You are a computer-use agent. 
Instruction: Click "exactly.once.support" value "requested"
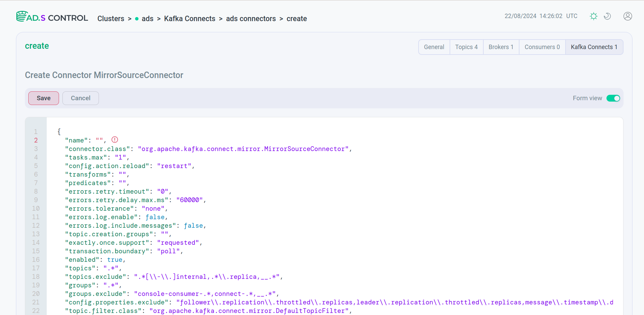coord(178,242)
